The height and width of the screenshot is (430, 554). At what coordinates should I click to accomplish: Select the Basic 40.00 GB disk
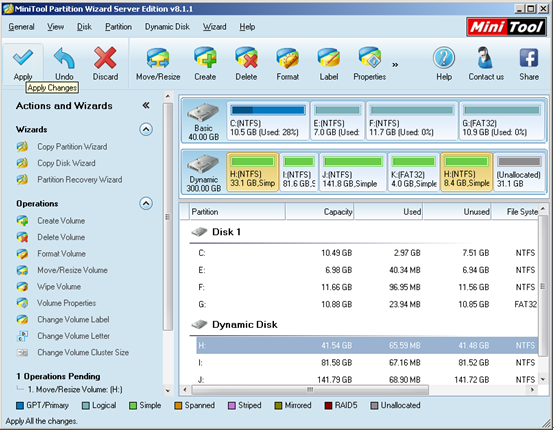tap(204, 121)
